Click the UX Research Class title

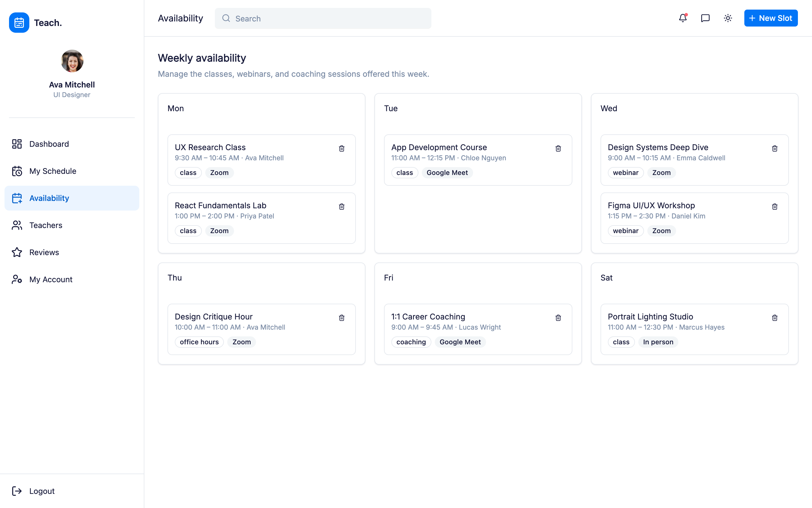tap(210, 147)
